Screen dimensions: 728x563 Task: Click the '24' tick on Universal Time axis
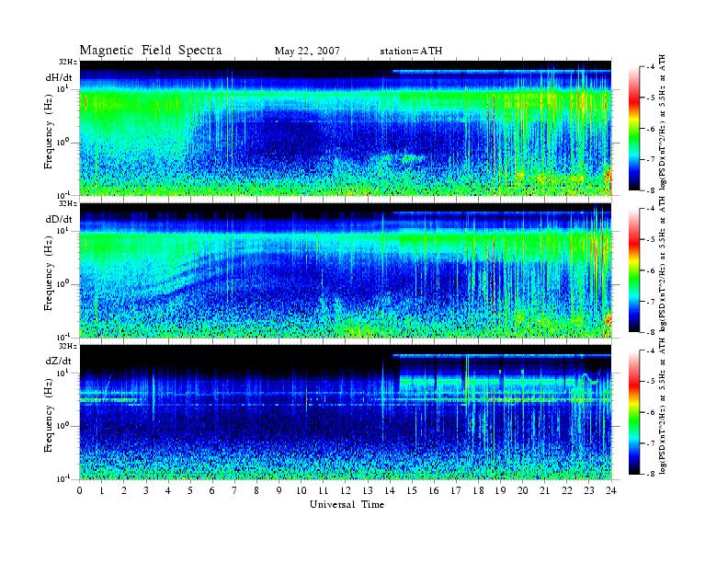tap(611, 490)
